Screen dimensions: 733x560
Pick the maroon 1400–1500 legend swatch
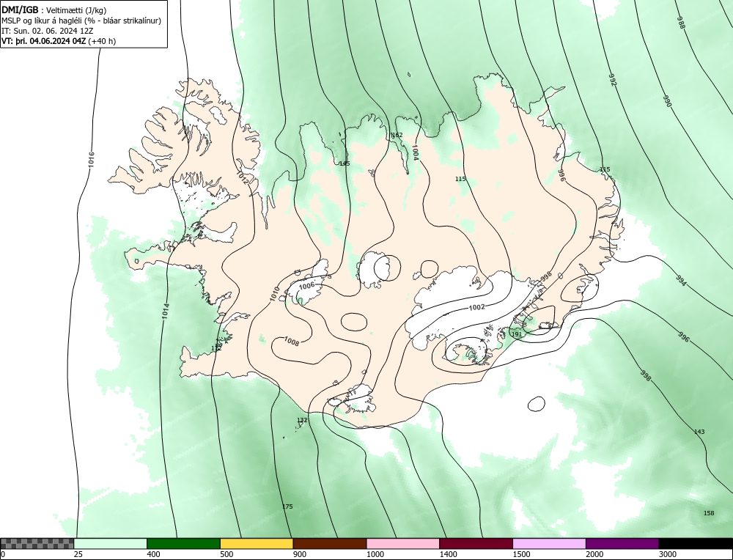pos(476,543)
